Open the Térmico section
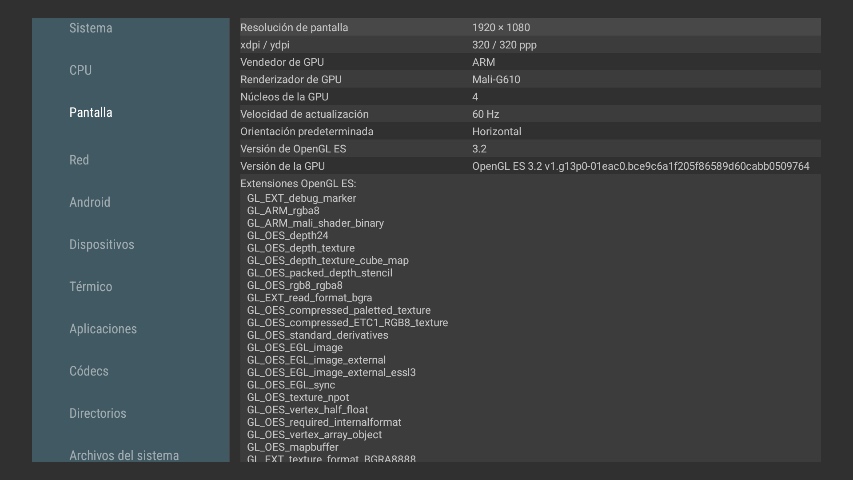The width and height of the screenshot is (853, 480). [x=90, y=287]
